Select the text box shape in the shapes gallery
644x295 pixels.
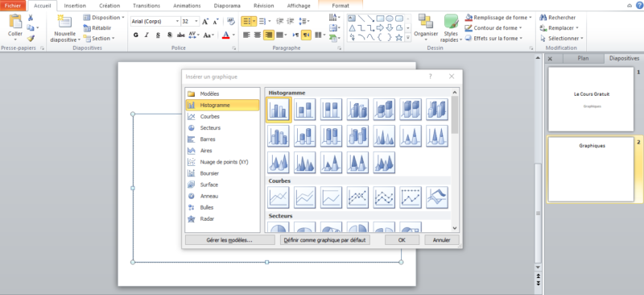[x=351, y=18]
